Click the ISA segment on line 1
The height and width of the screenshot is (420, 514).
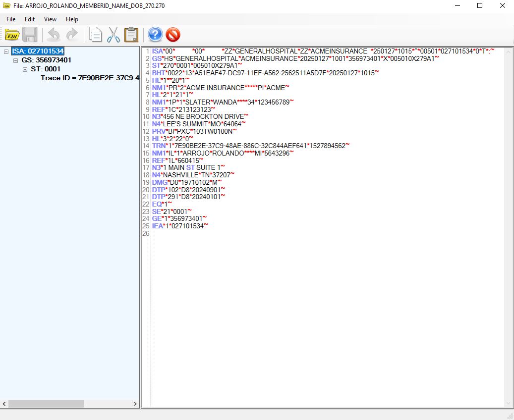click(323, 51)
